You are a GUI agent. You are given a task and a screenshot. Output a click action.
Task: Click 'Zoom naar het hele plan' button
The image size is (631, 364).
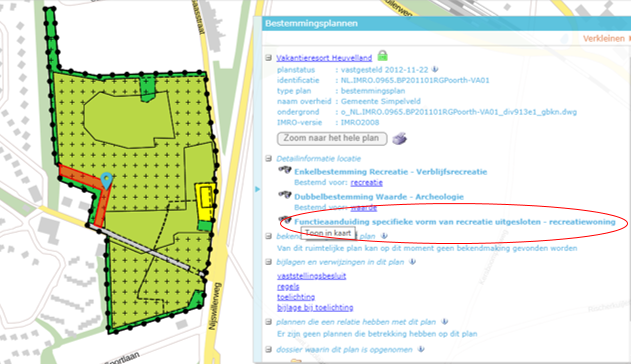point(332,138)
